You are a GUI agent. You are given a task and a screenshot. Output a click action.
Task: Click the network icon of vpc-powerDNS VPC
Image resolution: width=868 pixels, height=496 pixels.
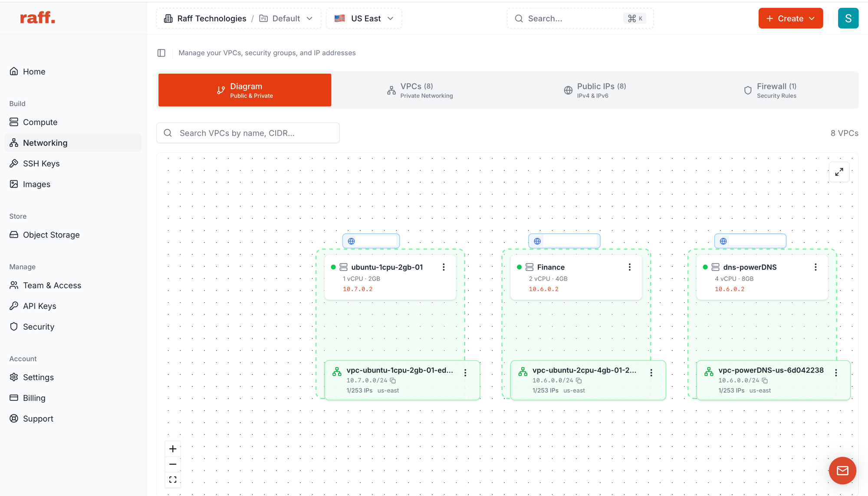709,371
